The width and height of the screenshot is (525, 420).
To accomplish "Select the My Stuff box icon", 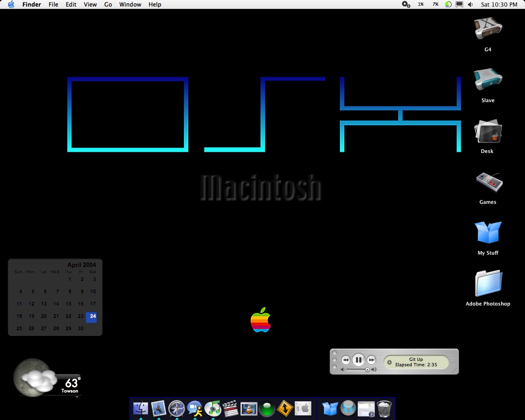I will (488, 232).
